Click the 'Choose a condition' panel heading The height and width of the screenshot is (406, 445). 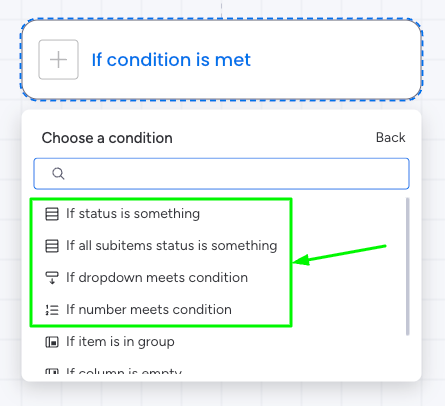pyautogui.click(x=107, y=138)
